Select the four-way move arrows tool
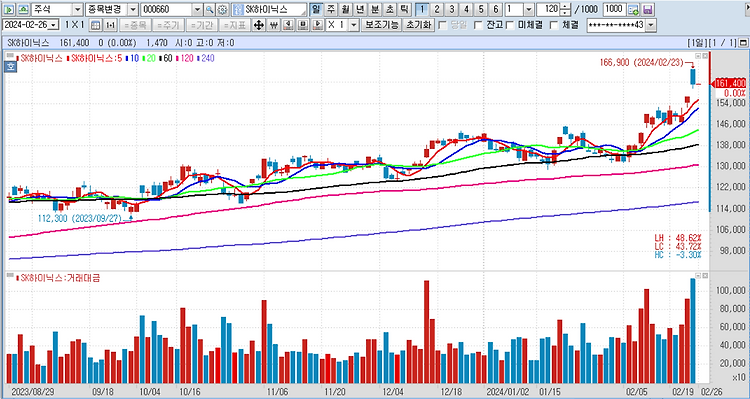750x399 pixels. tap(258, 25)
